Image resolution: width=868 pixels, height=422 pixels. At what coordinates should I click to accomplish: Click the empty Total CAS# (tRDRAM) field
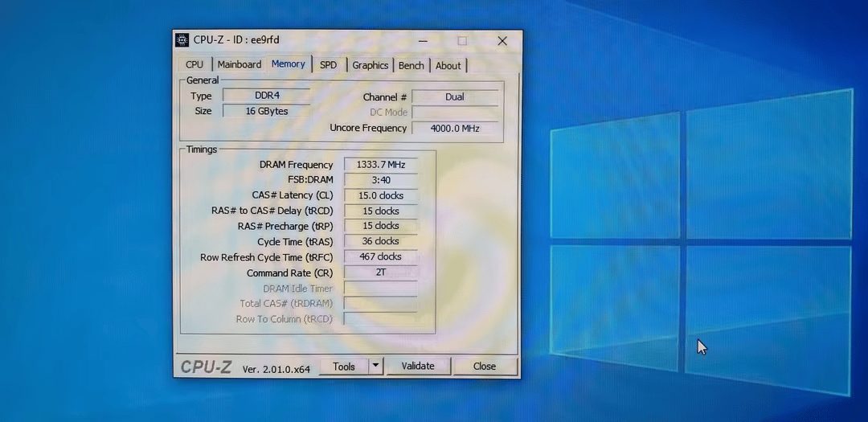point(381,304)
